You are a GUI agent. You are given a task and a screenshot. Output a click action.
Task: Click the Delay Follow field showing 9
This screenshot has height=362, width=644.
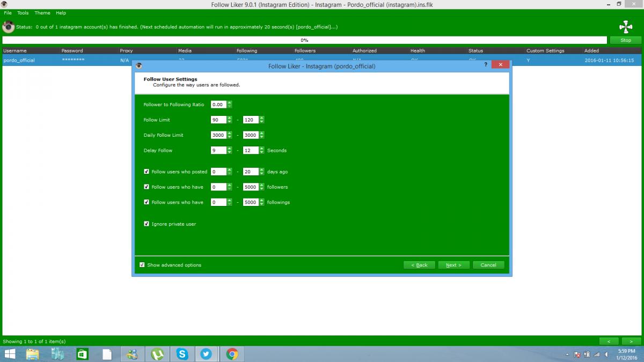coord(219,150)
